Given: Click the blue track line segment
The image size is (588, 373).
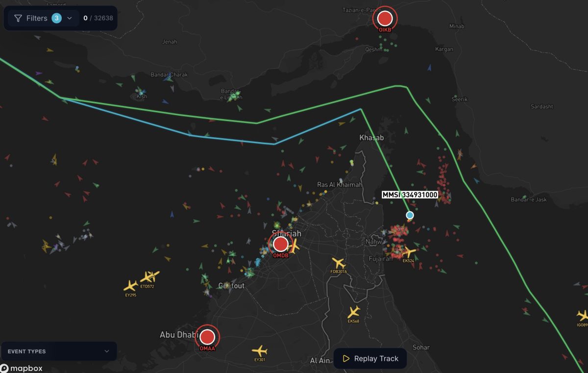Looking at the screenshot, I should coord(230,139).
